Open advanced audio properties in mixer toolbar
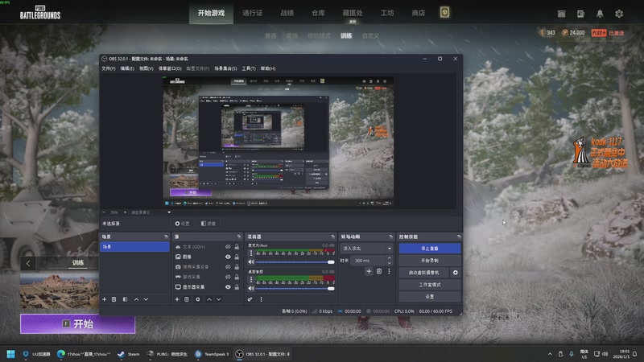The width and height of the screenshot is (644, 362). pos(250,299)
